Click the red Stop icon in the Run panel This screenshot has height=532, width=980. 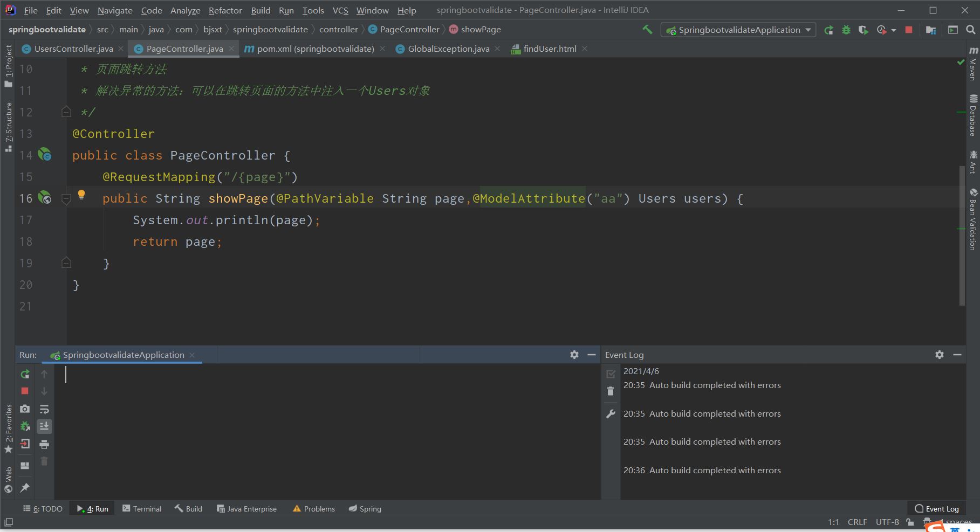25,391
